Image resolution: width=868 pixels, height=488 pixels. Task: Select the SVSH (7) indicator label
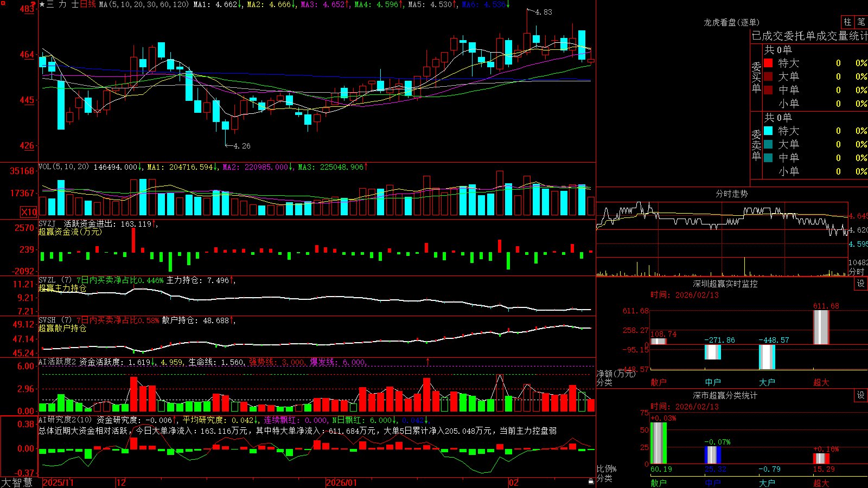tap(55, 320)
